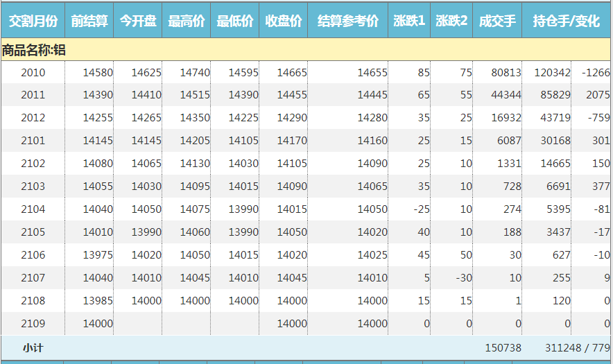Select the 最低价 column header
The image size is (613, 364).
235,21
